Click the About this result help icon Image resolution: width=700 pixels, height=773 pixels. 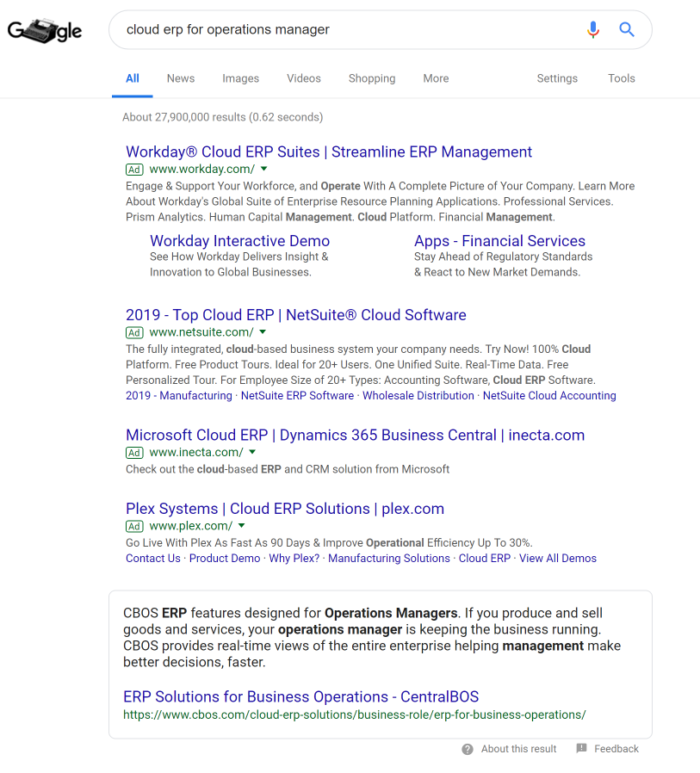pos(468,749)
